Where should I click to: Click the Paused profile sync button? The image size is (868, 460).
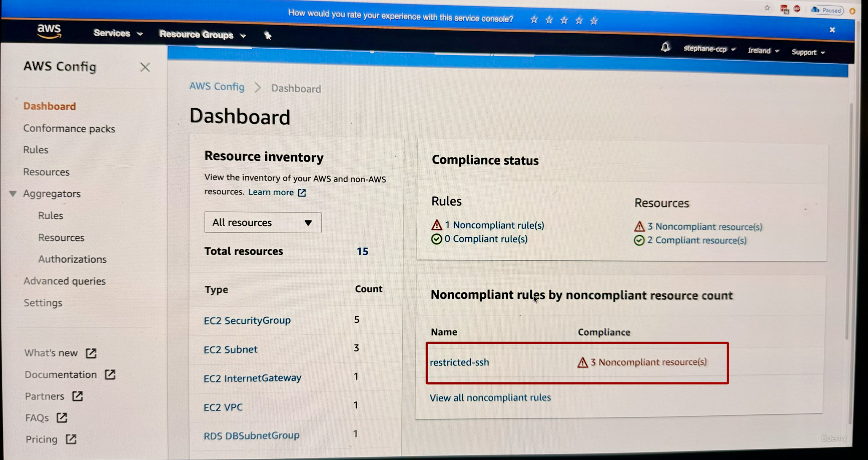tap(827, 10)
